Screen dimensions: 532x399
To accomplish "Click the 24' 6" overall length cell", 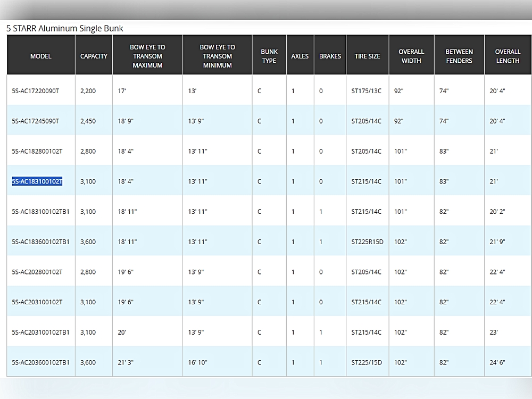I will [497, 362].
